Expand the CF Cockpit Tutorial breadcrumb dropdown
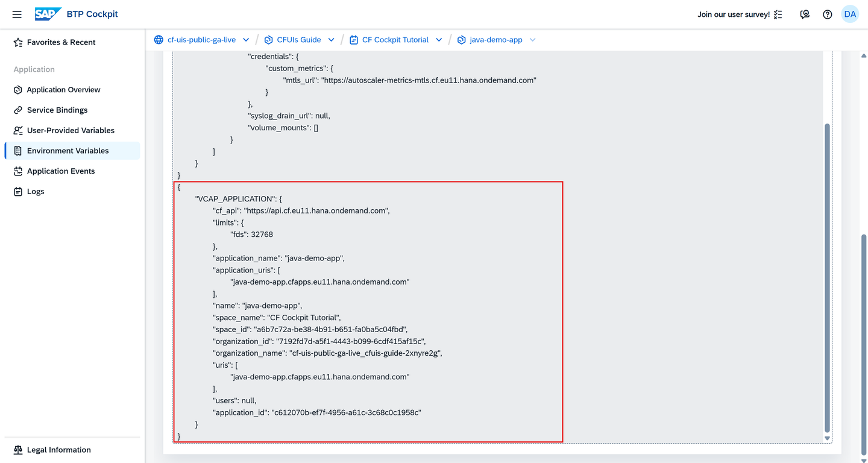The height and width of the screenshot is (463, 868). (439, 40)
